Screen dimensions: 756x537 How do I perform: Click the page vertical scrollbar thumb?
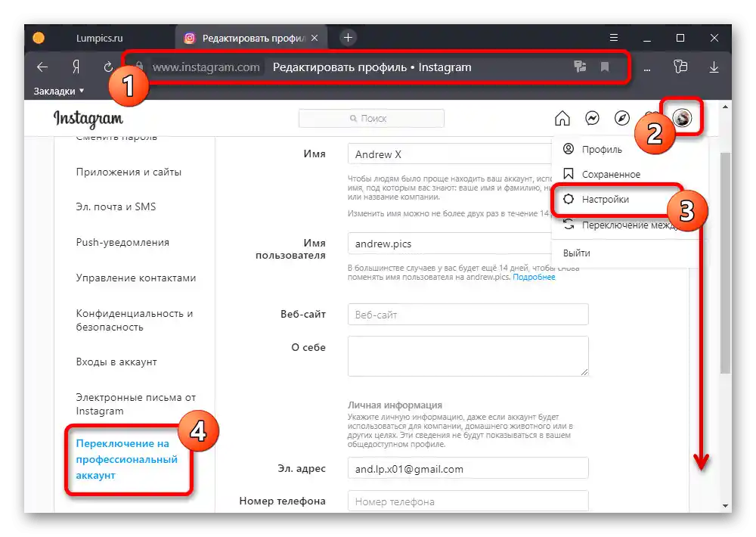tap(725, 262)
